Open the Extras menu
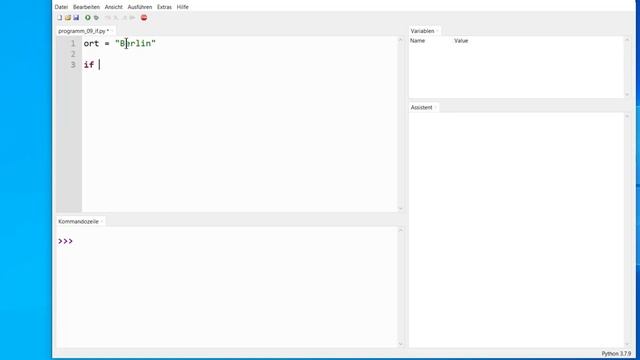The image size is (640, 360). coord(164,7)
